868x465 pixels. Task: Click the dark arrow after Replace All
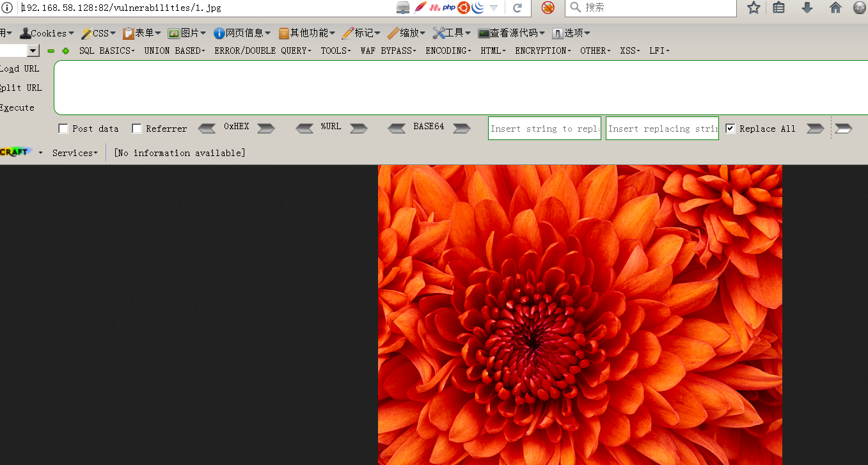tap(816, 129)
